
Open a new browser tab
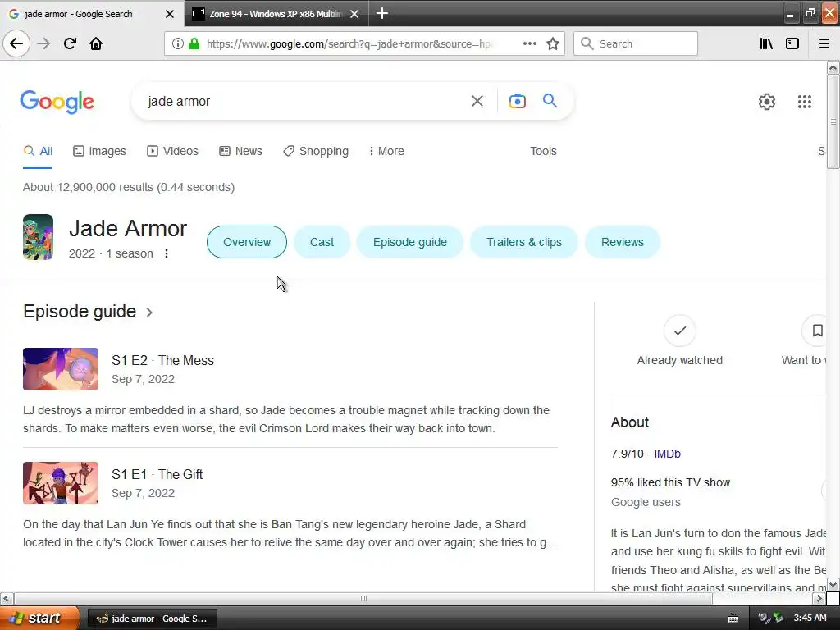[382, 13]
